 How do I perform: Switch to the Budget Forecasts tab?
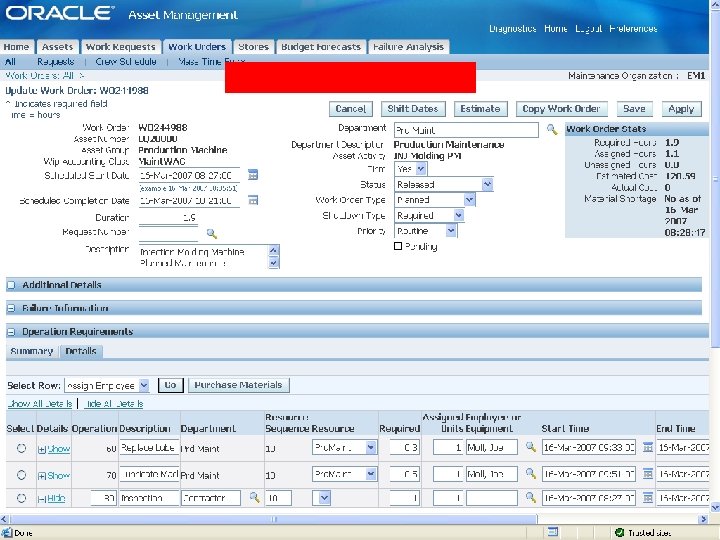click(x=320, y=47)
